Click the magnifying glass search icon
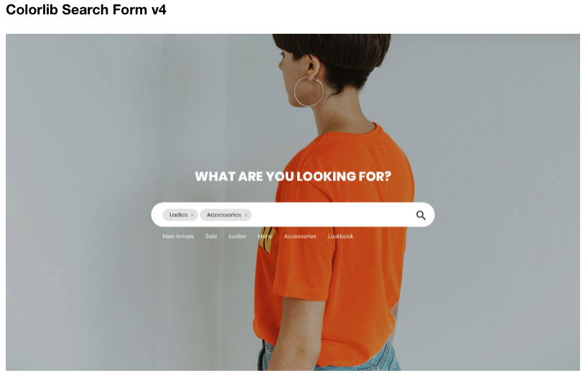 tap(421, 215)
